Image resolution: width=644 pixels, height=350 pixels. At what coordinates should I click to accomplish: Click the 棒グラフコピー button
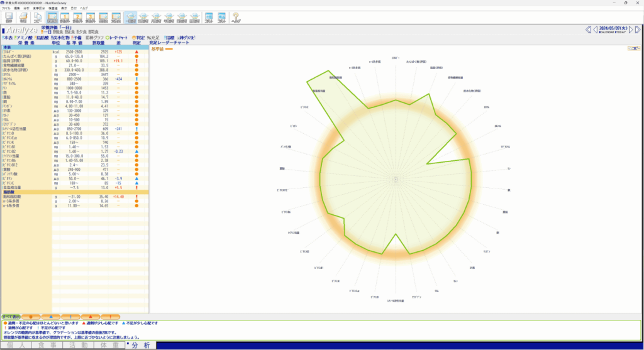186,38
